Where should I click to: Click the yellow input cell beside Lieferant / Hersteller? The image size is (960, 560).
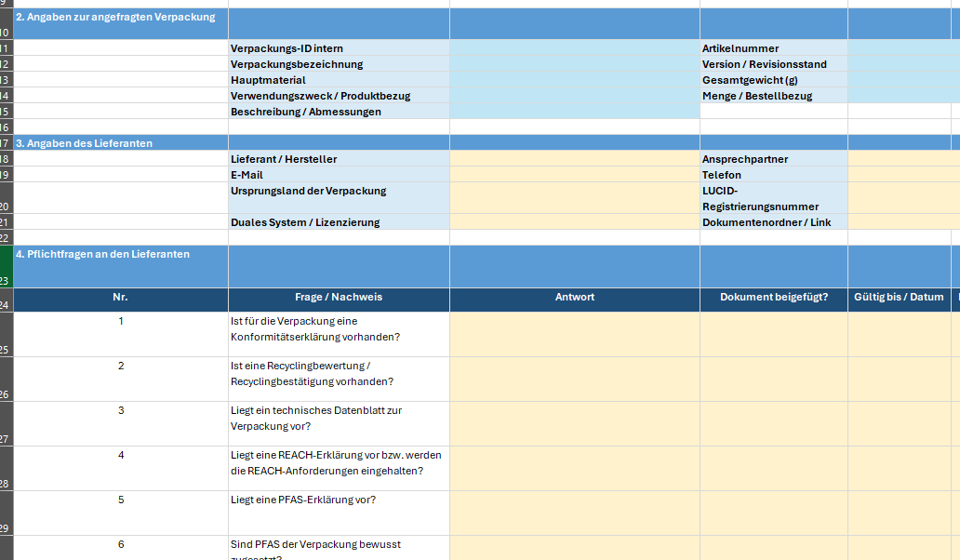tap(575, 159)
